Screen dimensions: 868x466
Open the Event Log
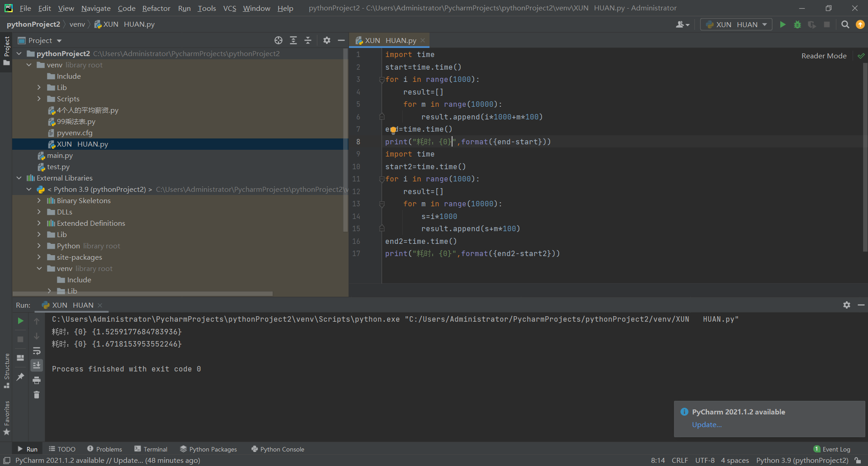pyautogui.click(x=832, y=449)
